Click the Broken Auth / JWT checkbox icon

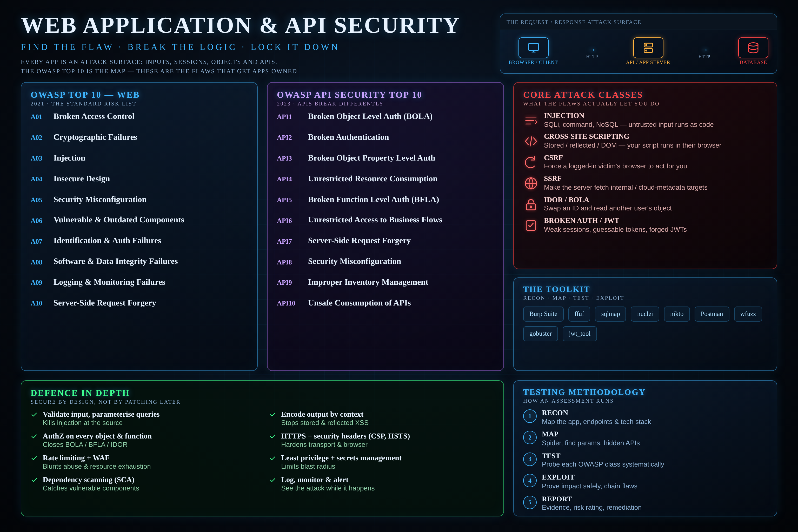[531, 225]
